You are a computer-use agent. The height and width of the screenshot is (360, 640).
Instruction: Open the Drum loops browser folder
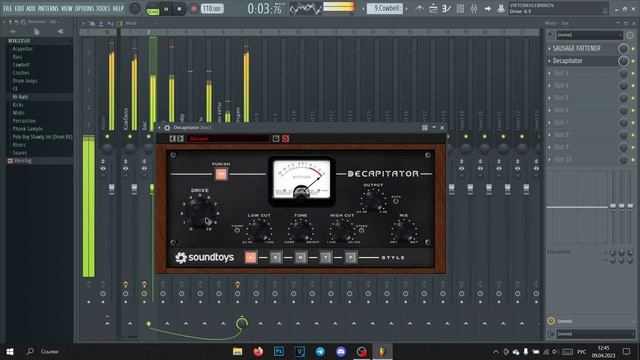tap(25, 81)
